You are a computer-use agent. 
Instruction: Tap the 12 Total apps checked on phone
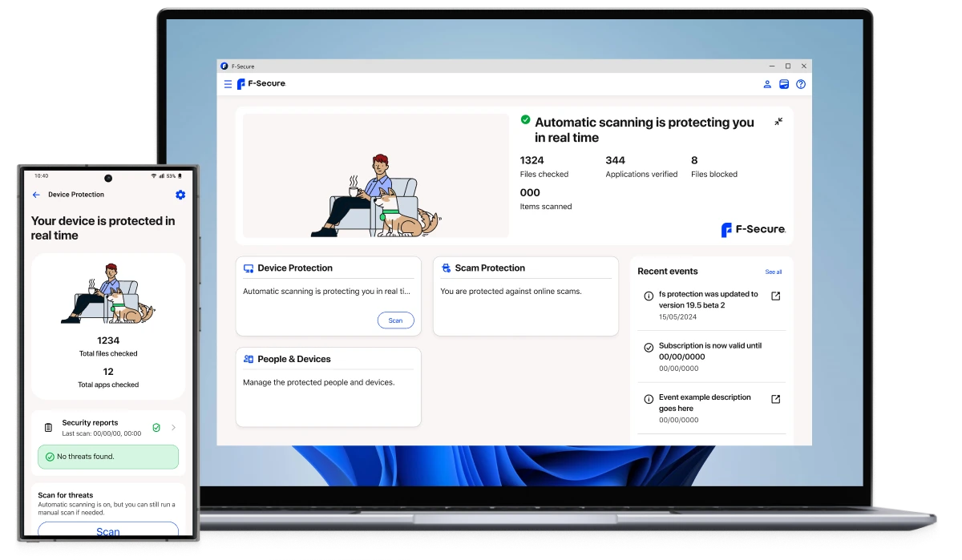[108, 377]
